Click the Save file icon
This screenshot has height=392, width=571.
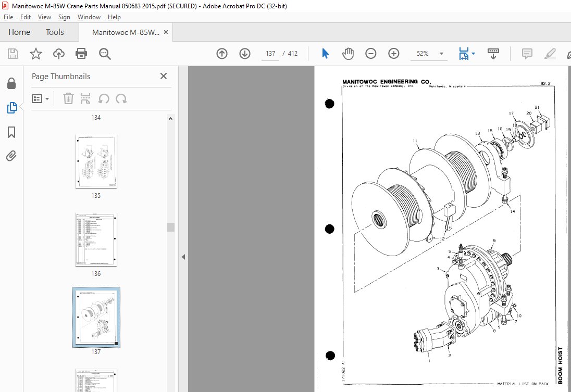pyautogui.click(x=13, y=54)
